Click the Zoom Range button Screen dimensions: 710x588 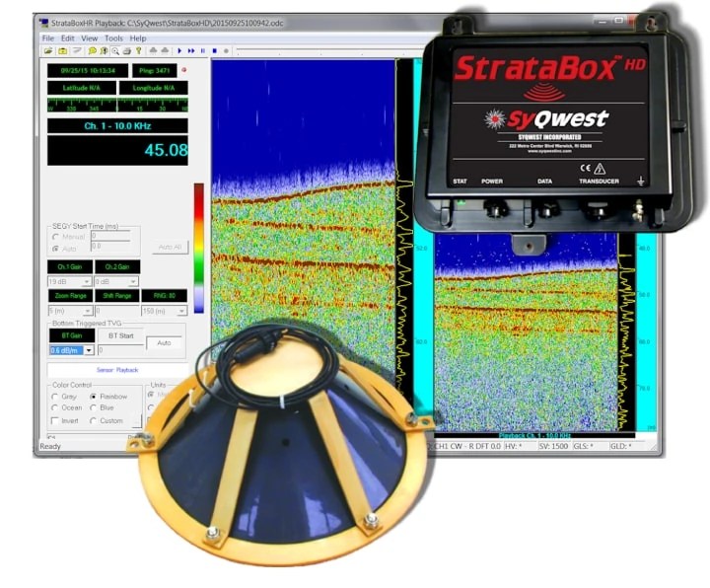tap(71, 296)
